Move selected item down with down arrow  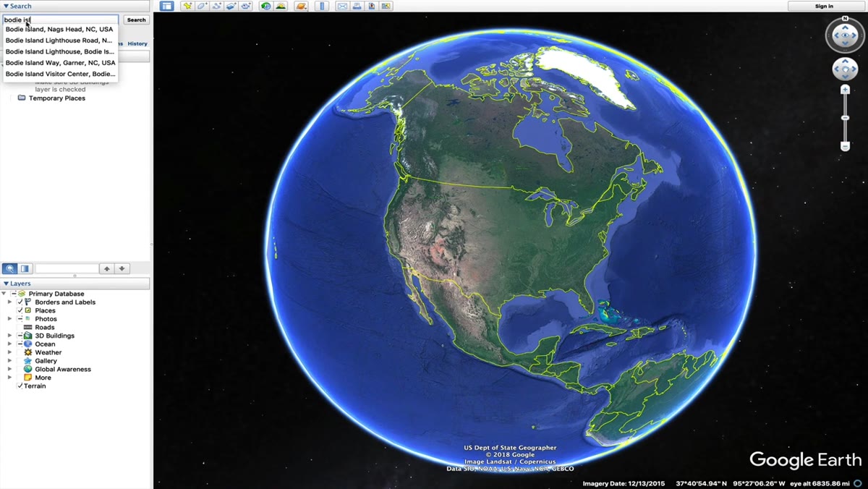(122, 268)
